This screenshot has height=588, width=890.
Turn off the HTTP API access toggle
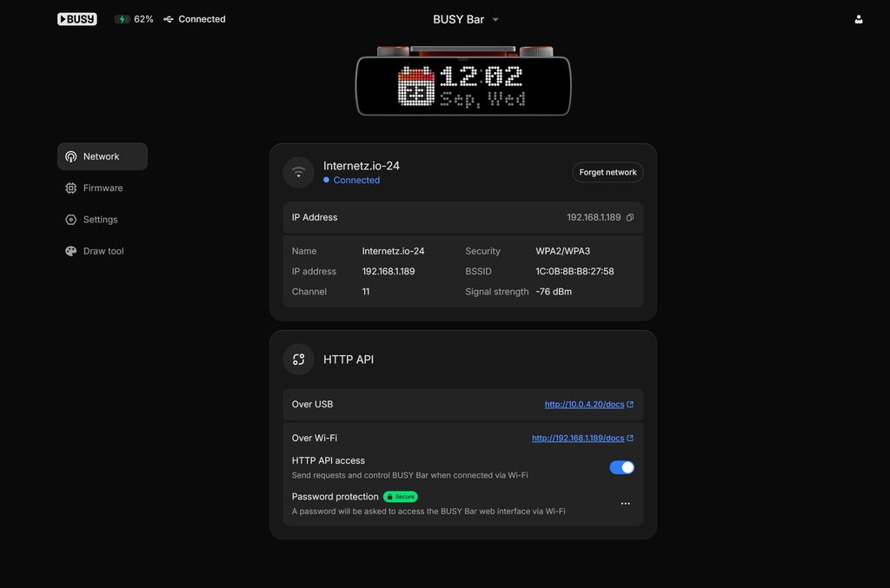[x=621, y=467]
